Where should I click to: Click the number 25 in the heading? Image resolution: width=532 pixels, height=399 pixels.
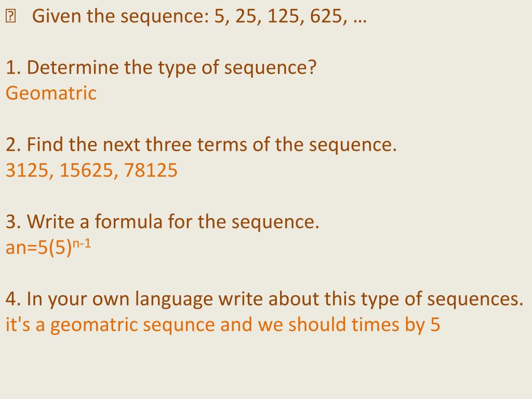coord(246,16)
